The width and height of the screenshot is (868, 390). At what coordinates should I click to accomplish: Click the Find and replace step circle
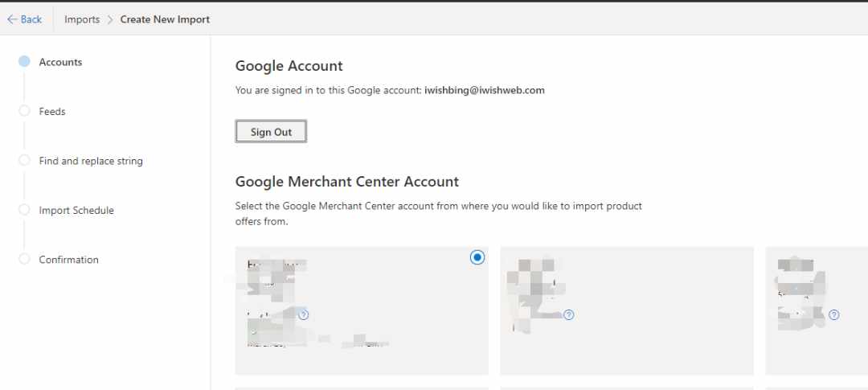pos(24,160)
